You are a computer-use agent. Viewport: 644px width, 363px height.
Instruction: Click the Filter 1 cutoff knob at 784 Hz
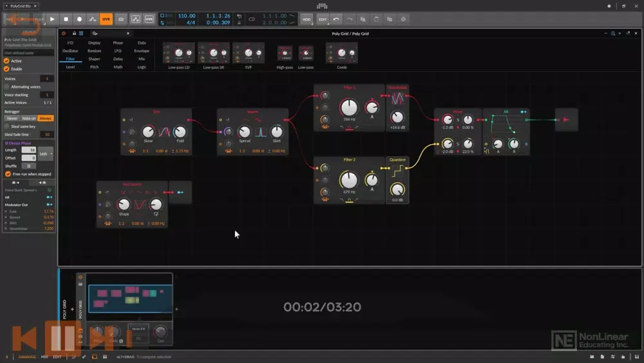click(x=348, y=107)
